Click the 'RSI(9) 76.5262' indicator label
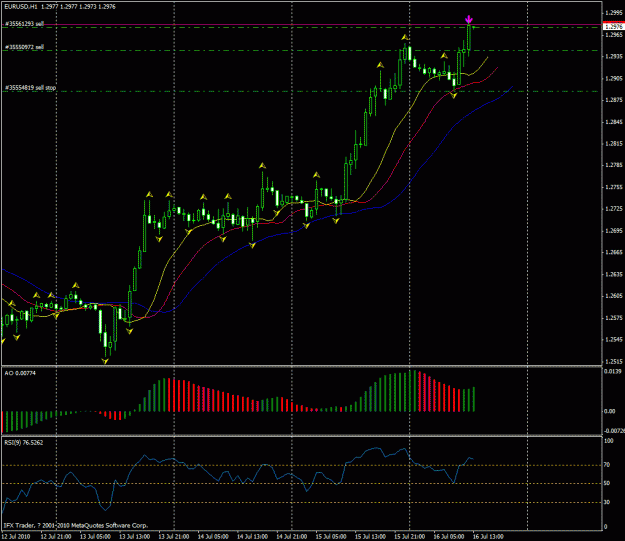The height and width of the screenshot is (541, 625). pos(24,443)
